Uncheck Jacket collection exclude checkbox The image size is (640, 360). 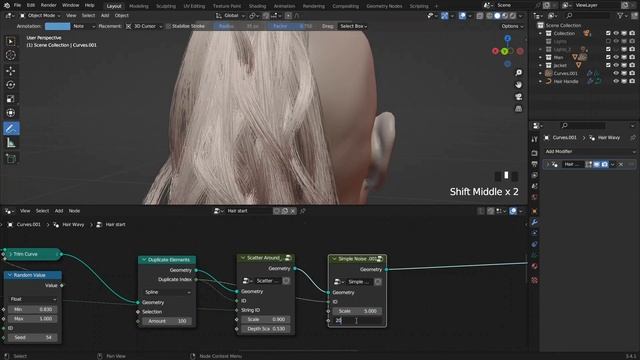608,65
